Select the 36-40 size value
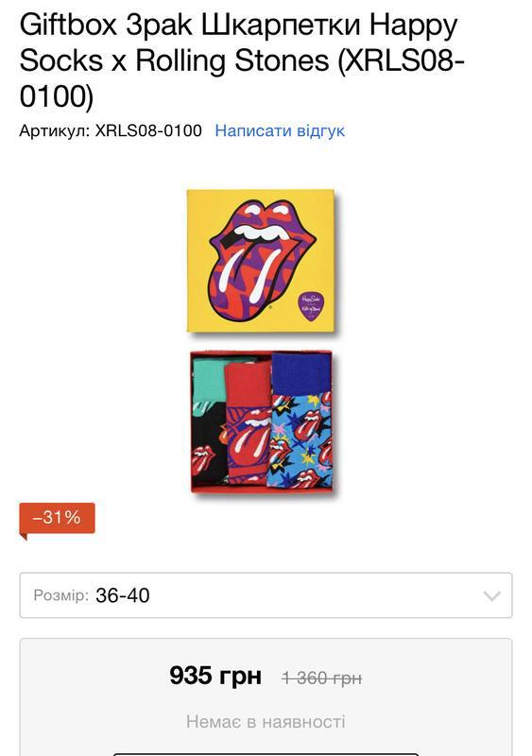The width and height of the screenshot is (532, 756). pos(123,595)
